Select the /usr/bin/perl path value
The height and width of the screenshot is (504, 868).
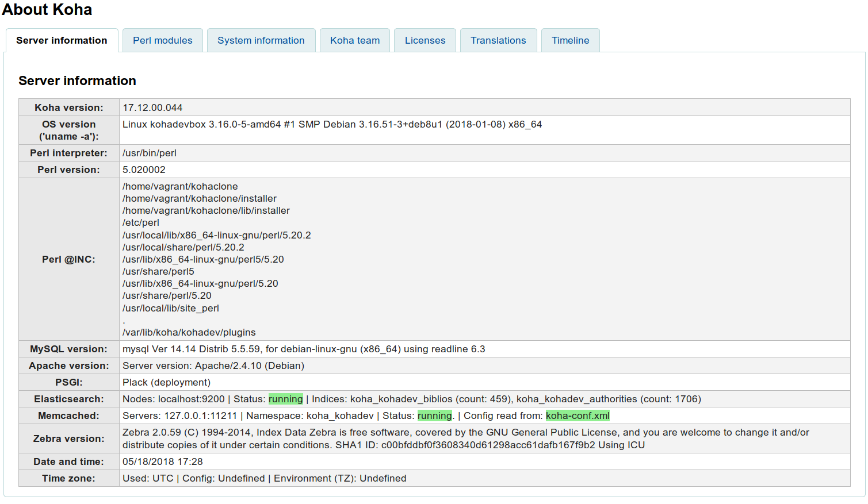(x=150, y=153)
